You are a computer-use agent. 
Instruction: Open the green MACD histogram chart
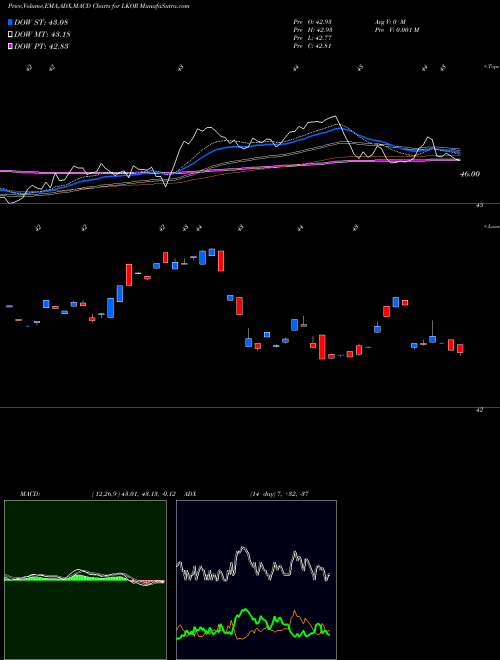85,580
